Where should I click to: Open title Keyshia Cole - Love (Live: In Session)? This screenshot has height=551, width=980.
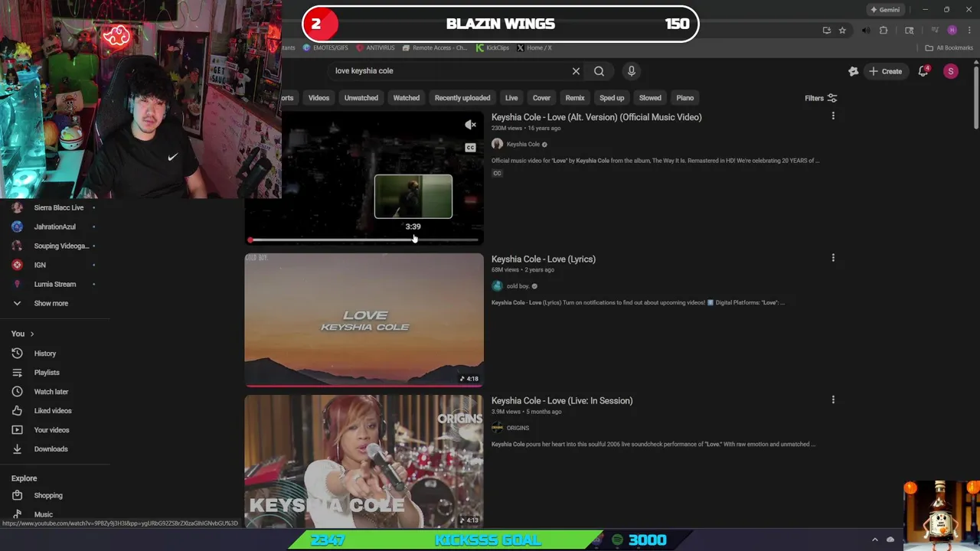pos(562,400)
